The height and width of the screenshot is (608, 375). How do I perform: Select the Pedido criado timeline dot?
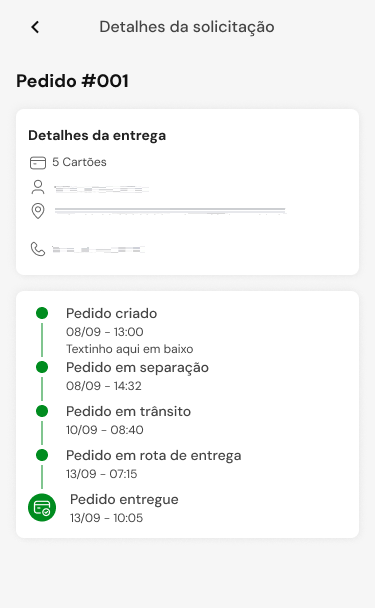pyautogui.click(x=42, y=313)
